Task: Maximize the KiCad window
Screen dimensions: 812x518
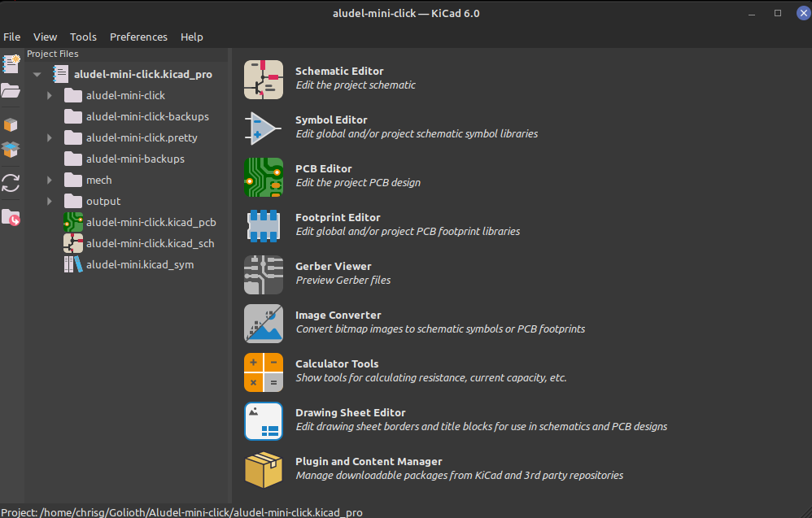Action: 777,13
